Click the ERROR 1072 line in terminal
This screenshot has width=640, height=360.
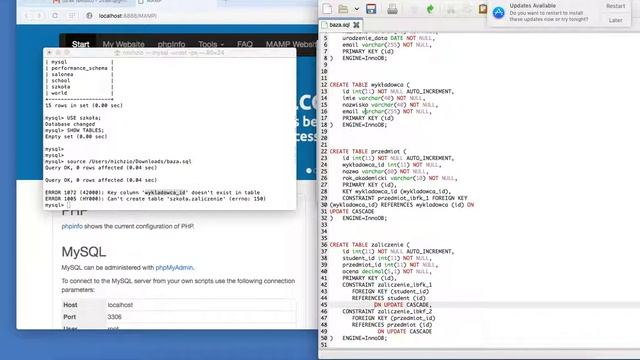pos(152,192)
